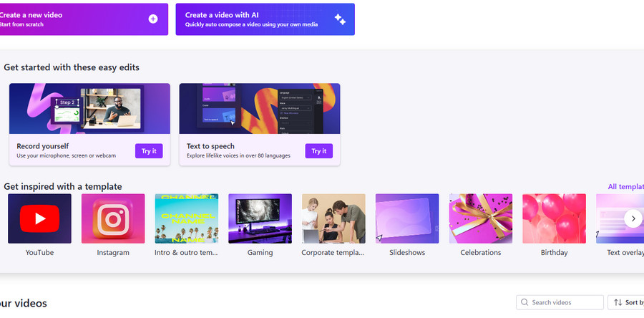Select the Instagram template thumbnail
644x318 pixels.
click(x=113, y=218)
